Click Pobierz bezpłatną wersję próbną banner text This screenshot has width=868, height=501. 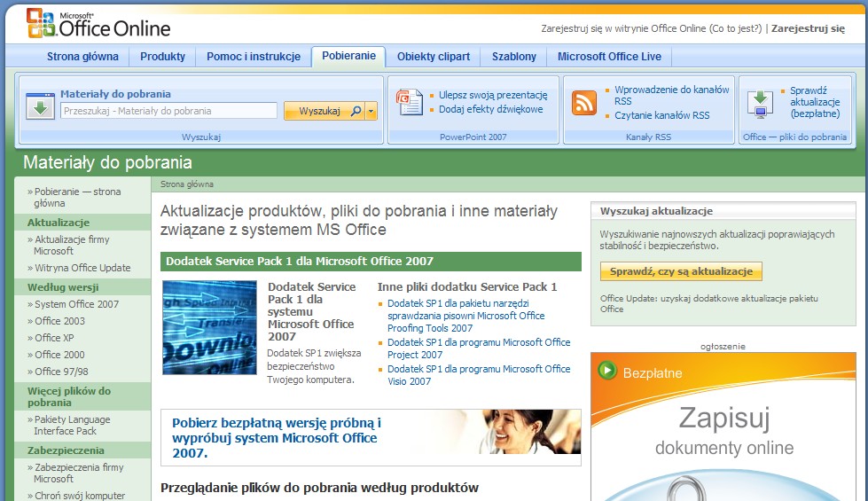pos(277,438)
